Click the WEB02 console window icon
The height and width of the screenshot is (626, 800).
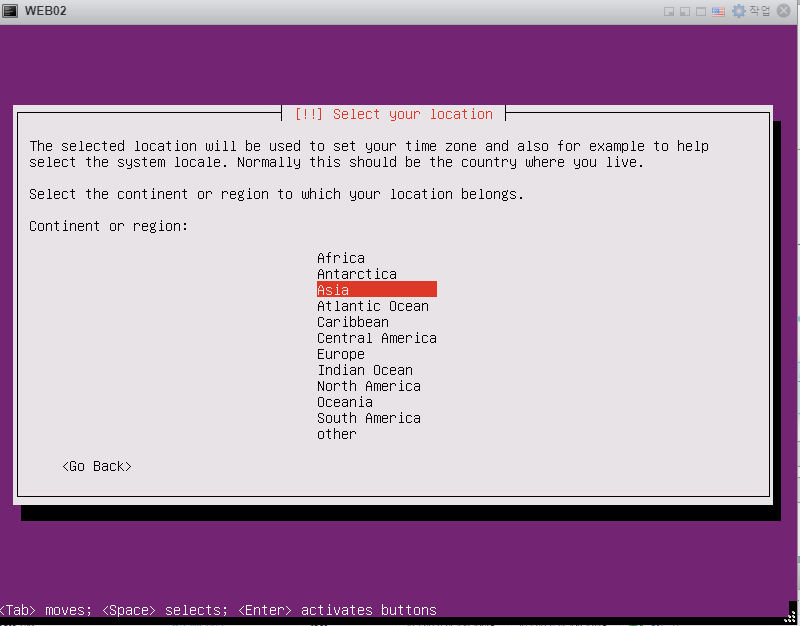click(x=10, y=11)
